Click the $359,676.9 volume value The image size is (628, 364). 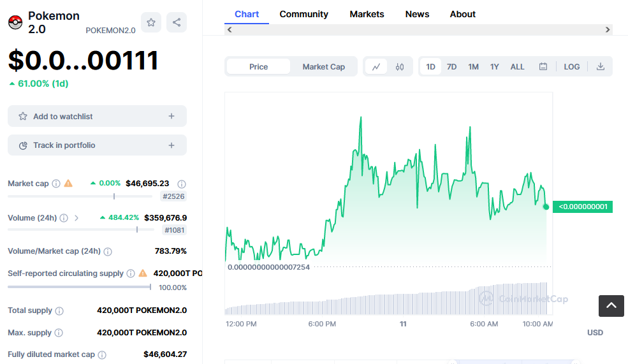coord(165,218)
